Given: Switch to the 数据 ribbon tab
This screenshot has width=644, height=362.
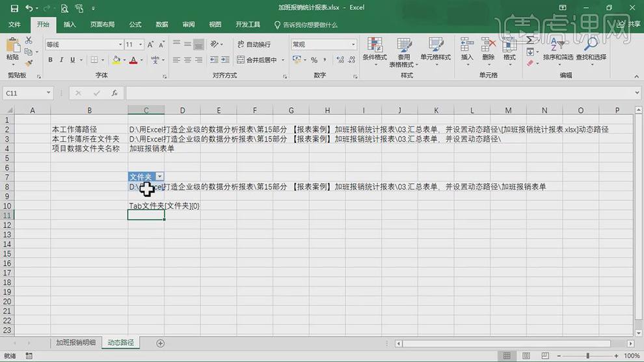Looking at the screenshot, I should tap(162, 25).
